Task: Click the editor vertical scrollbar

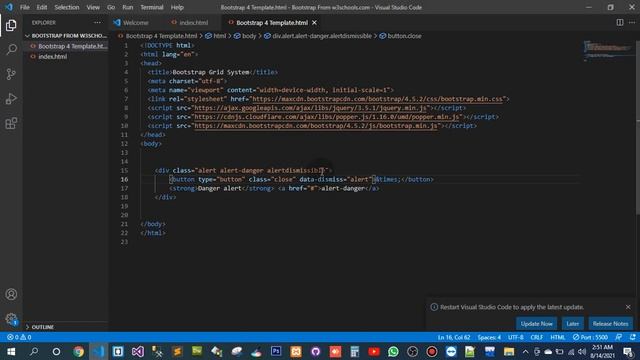Action: (637, 127)
